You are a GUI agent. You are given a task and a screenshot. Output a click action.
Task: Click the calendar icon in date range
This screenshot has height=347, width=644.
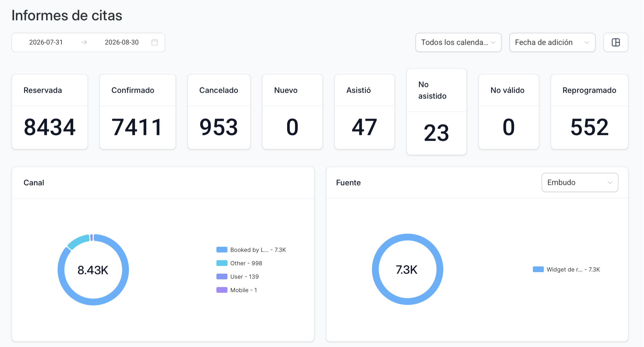tap(155, 42)
